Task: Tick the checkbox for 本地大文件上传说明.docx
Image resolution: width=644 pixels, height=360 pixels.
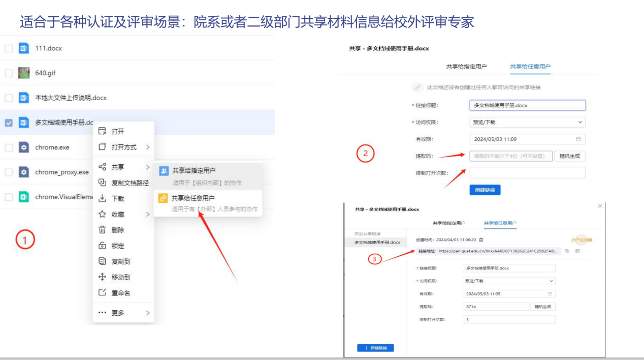Action: tap(9, 98)
